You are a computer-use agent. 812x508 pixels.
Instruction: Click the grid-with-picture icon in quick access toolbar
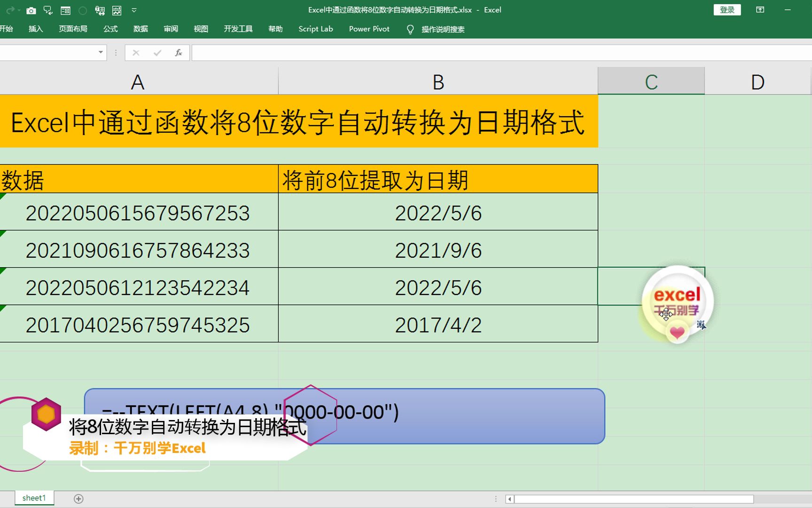117,10
